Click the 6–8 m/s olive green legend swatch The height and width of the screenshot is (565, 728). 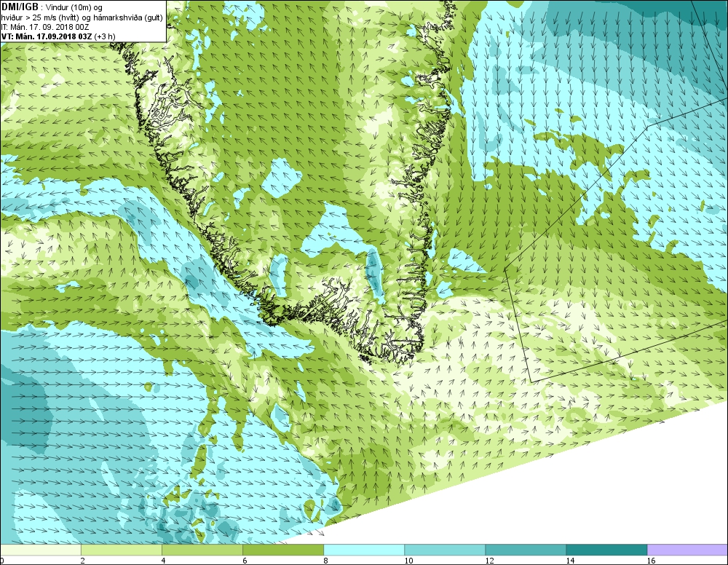(x=283, y=550)
